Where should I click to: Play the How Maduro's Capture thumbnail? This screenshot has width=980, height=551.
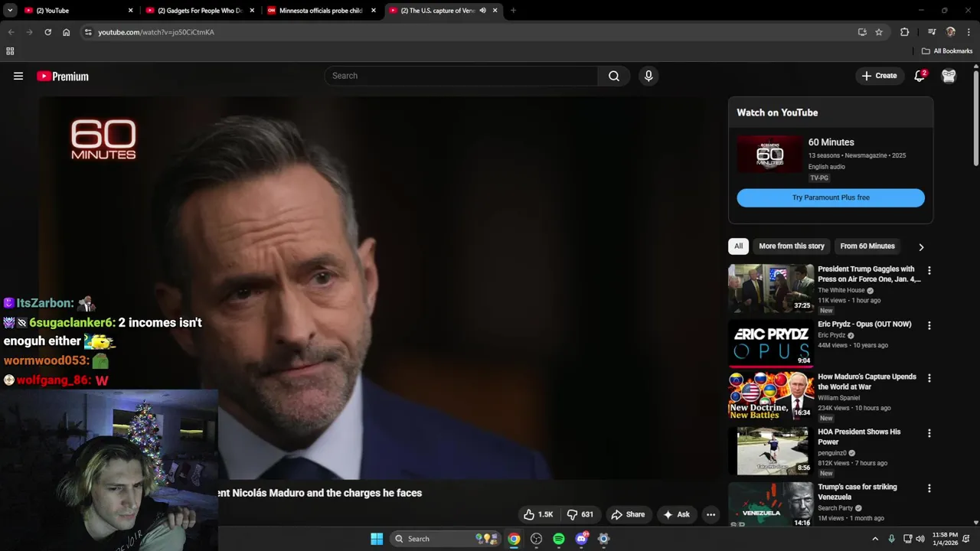click(771, 396)
